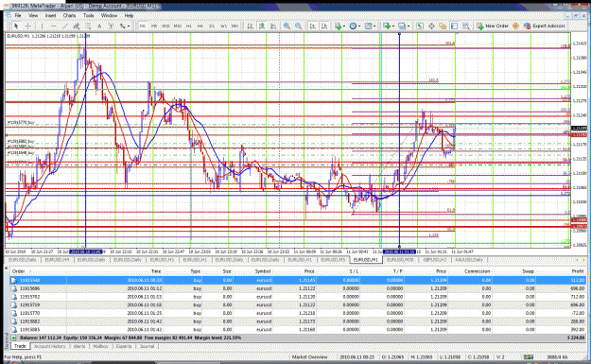Select the Text 'A' drawing tool
This screenshot has height=364, width=591.
[99, 26]
